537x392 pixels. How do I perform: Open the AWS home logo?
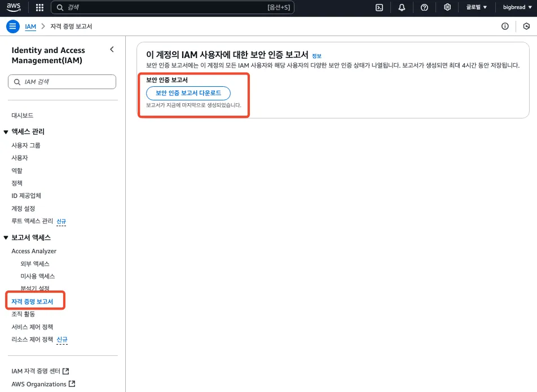click(14, 7)
